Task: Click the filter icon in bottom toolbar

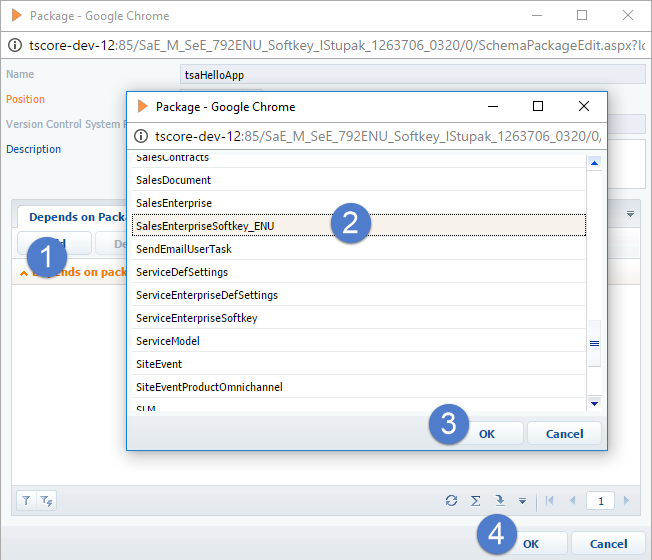Action: pyautogui.click(x=26, y=500)
